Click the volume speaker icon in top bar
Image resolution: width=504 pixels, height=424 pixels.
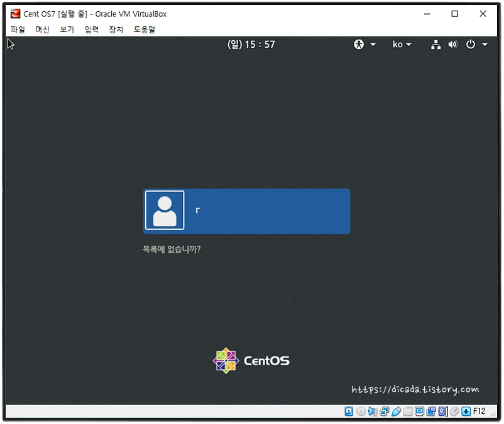click(452, 45)
